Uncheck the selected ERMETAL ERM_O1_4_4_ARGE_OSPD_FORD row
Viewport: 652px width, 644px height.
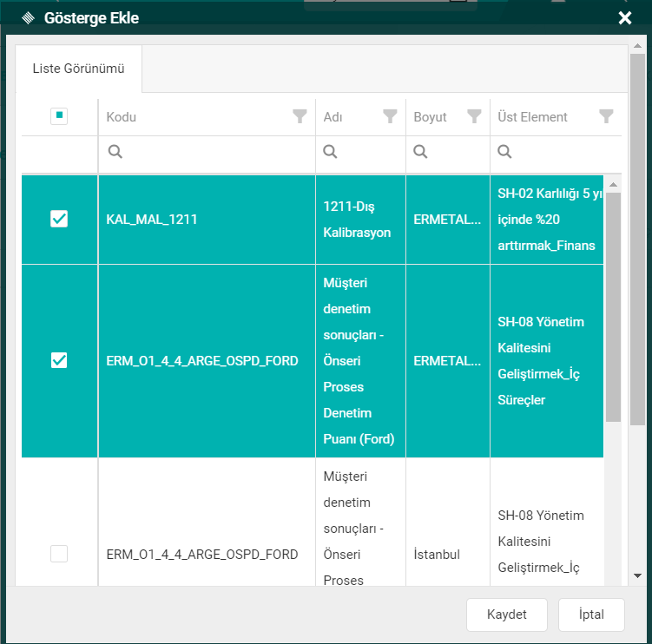tap(59, 360)
